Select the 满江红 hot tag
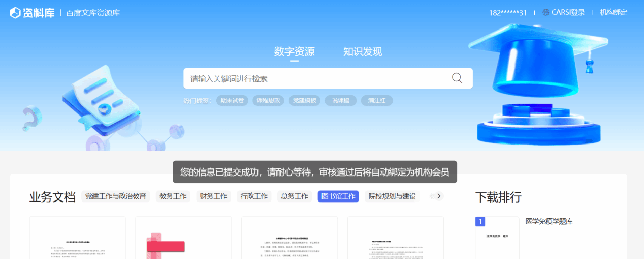The width and height of the screenshot is (644, 259). [x=377, y=101]
